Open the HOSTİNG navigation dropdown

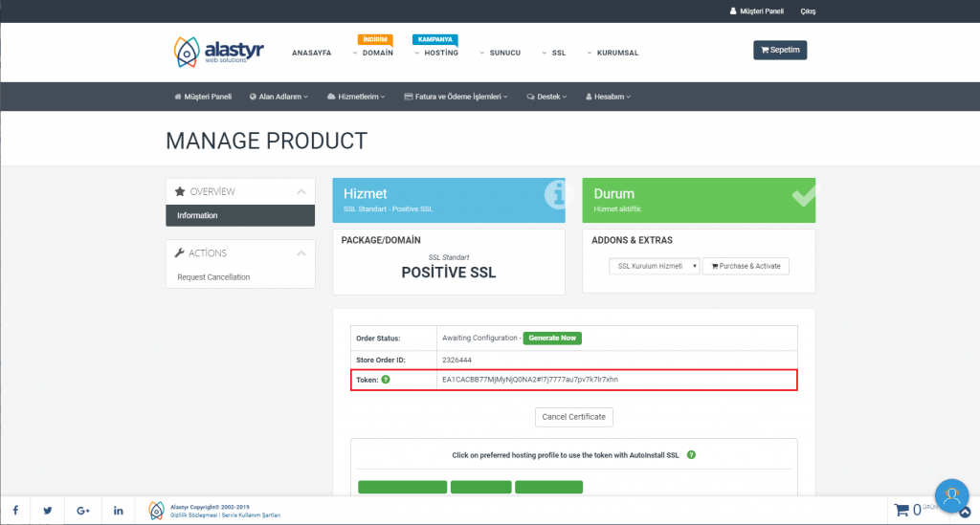click(436, 53)
